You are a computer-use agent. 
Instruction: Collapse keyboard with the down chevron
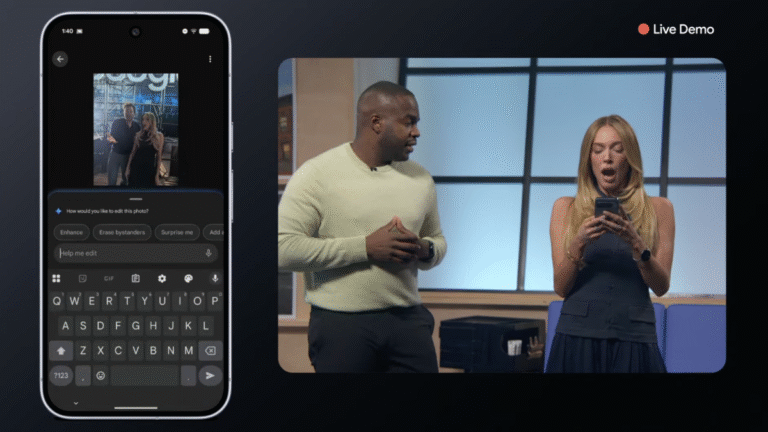click(x=76, y=403)
